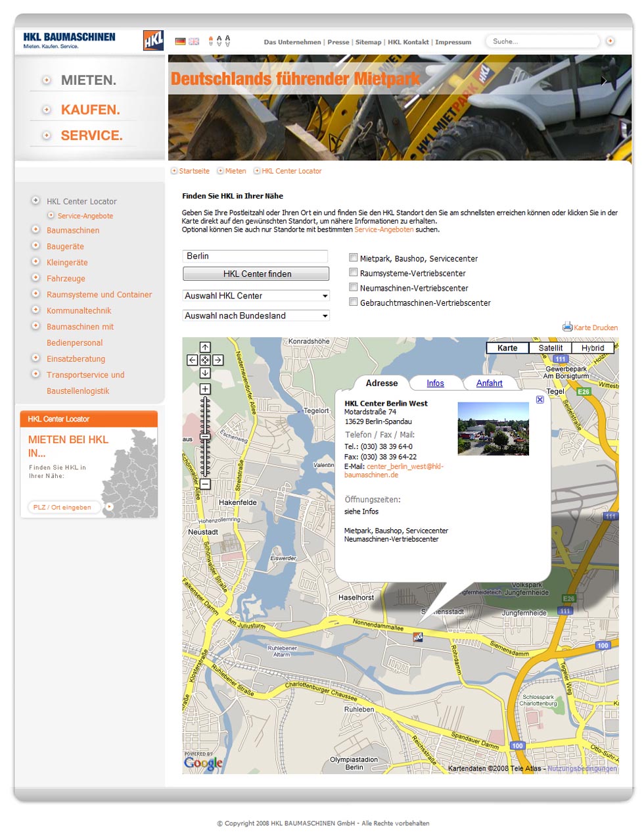Zoom in on the map

[x=205, y=389]
